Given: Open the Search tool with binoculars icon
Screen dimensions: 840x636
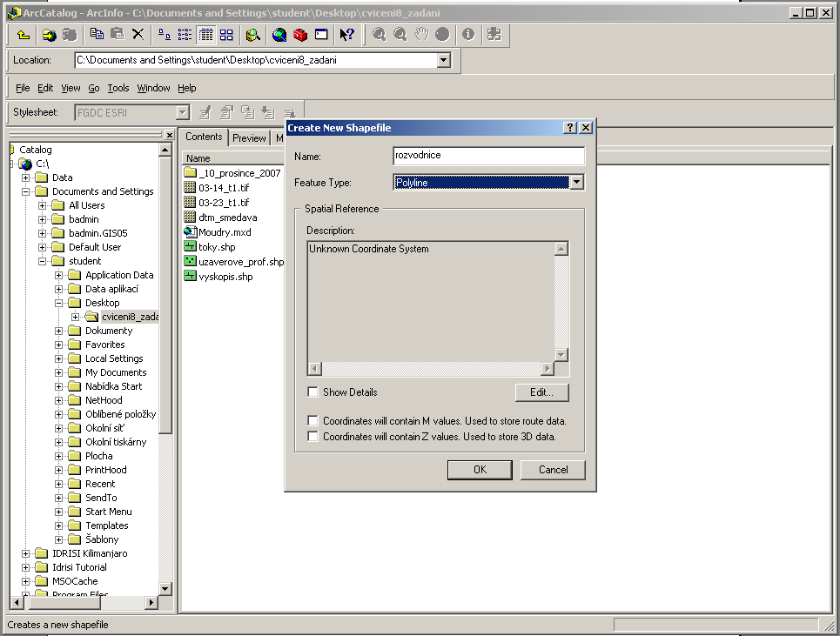Looking at the screenshot, I should pyautogui.click(x=252, y=35).
